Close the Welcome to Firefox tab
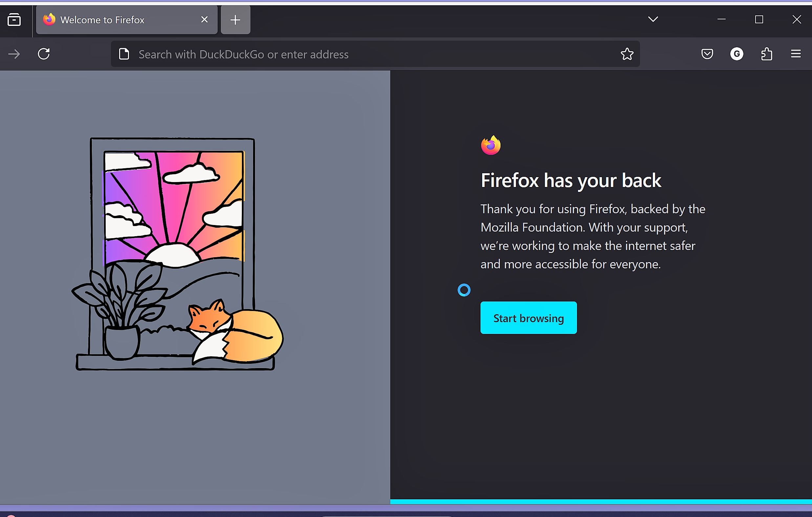This screenshot has width=812, height=517. [x=204, y=20]
